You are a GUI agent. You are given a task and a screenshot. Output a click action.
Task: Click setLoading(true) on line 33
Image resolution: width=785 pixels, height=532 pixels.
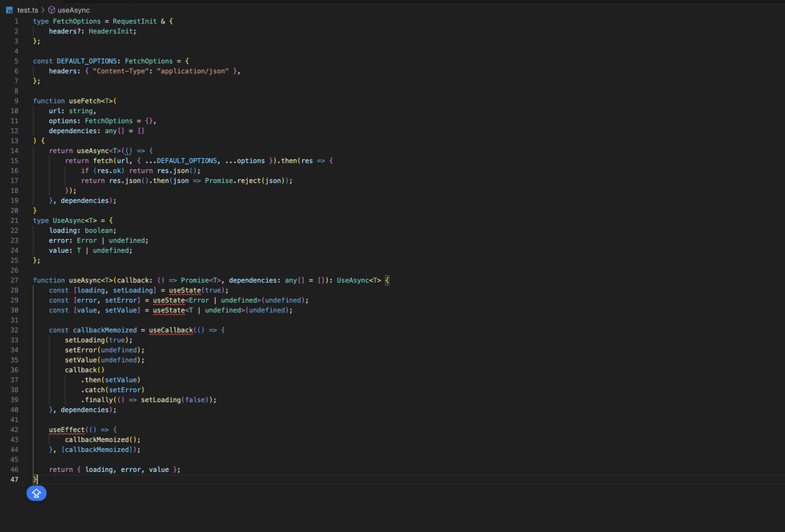tap(97, 340)
